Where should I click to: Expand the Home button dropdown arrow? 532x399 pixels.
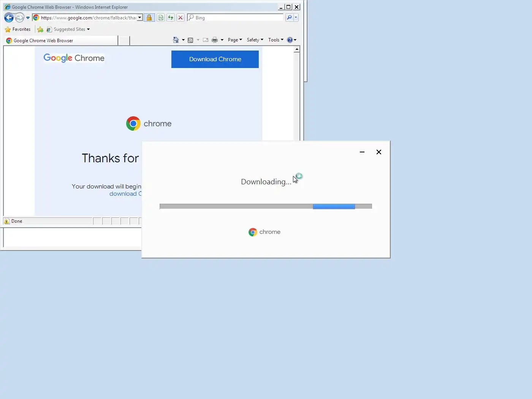(x=183, y=40)
